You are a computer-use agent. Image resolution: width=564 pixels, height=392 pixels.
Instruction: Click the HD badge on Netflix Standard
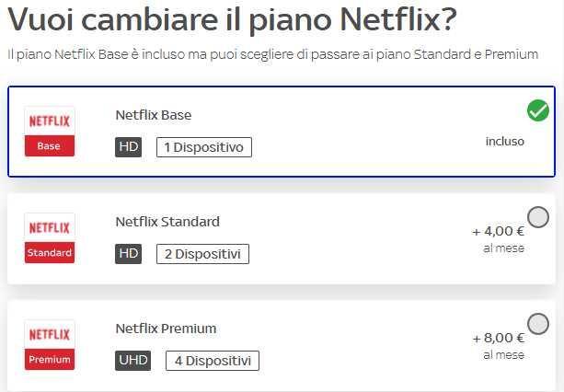tap(129, 253)
